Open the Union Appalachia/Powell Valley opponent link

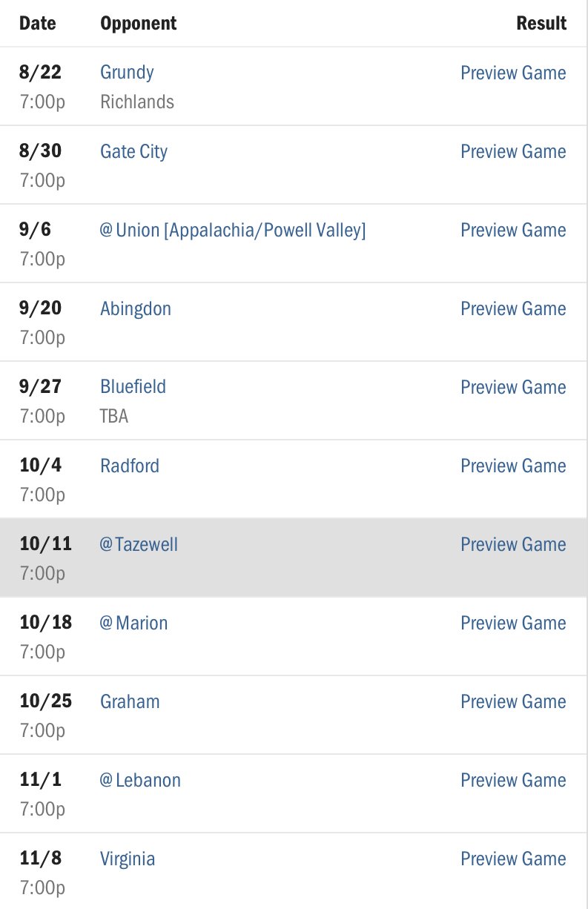click(233, 230)
